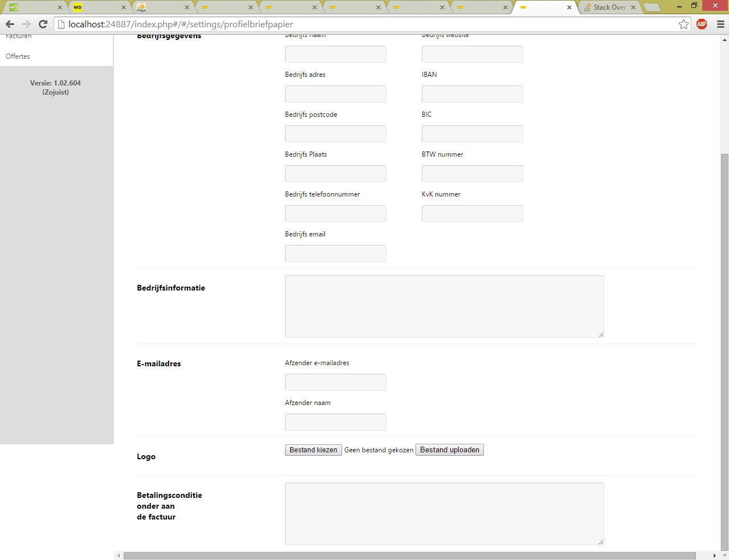Click into the Bedrijfsinformatie textarea
The image size is (729, 560).
click(445, 306)
